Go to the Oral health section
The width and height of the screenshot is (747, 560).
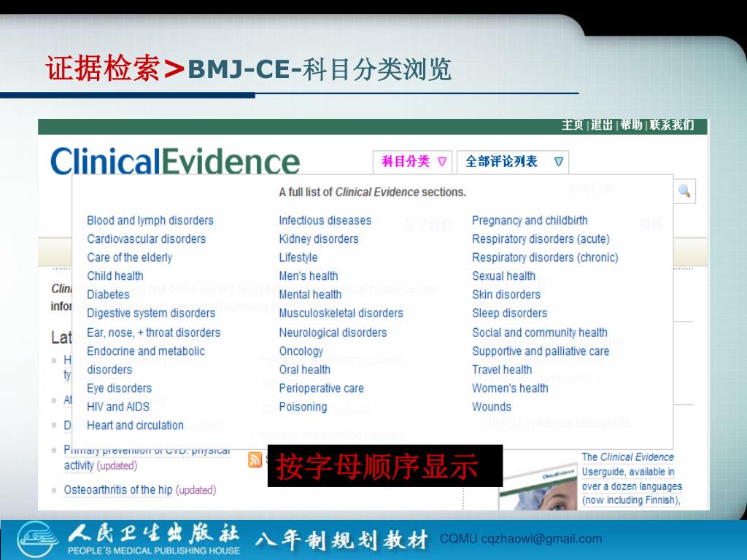click(304, 370)
